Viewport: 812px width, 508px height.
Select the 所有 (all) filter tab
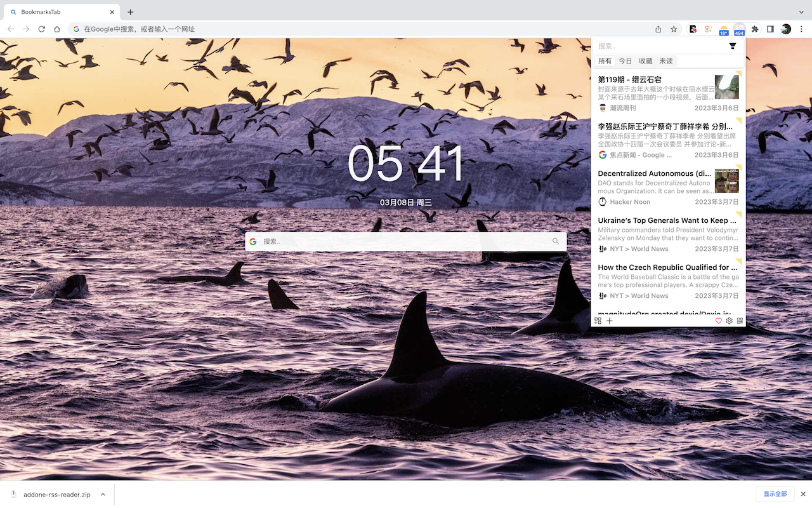pos(605,60)
